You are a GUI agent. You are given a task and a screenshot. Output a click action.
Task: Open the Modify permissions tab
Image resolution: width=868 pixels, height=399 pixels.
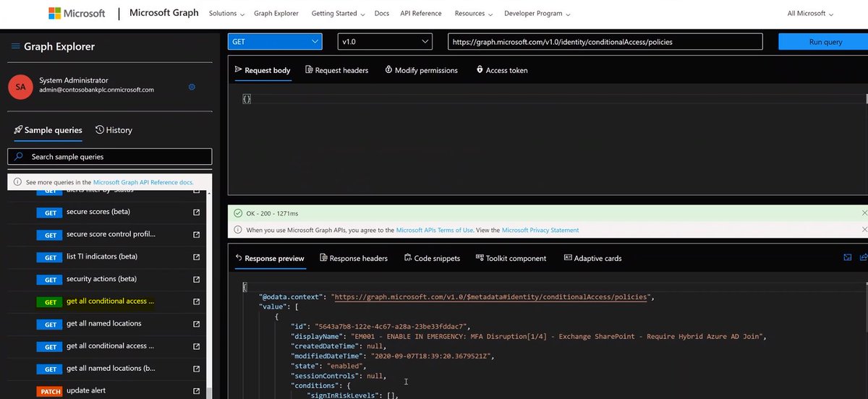coord(421,70)
